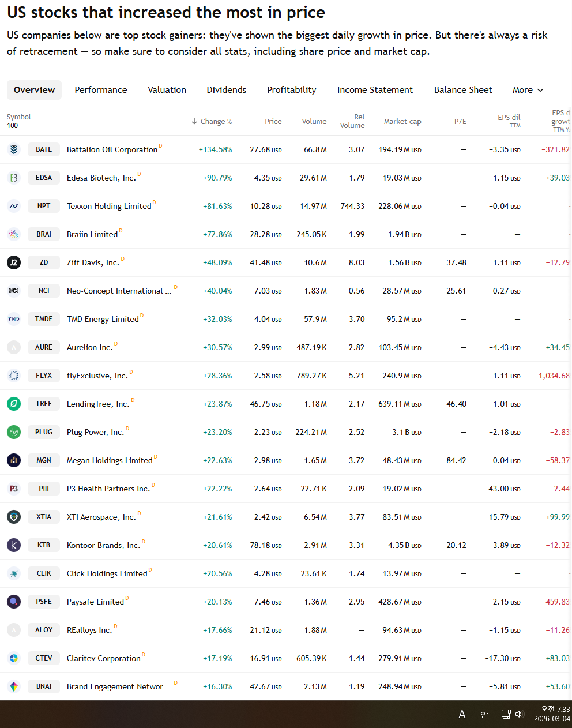Image resolution: width=572 pixels, height=728 pixels.
Task: Click the TMD Energy logo icon
Action: coord(14,319)
